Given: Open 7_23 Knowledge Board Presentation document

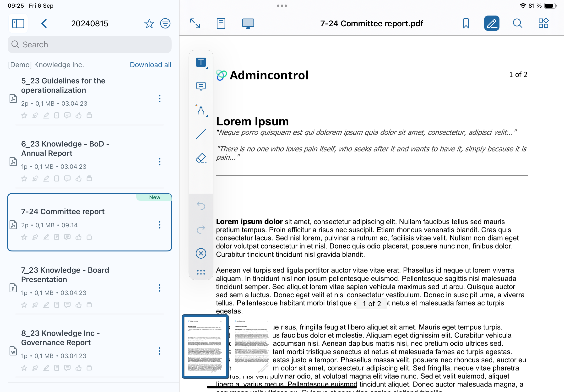Looking at the screenshot, I should click(65, 275).
